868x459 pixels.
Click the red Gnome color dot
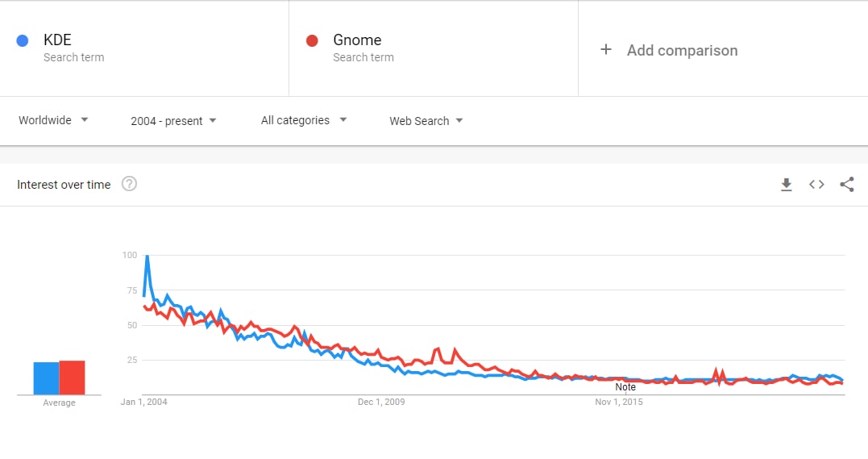(x=312, y=40)
